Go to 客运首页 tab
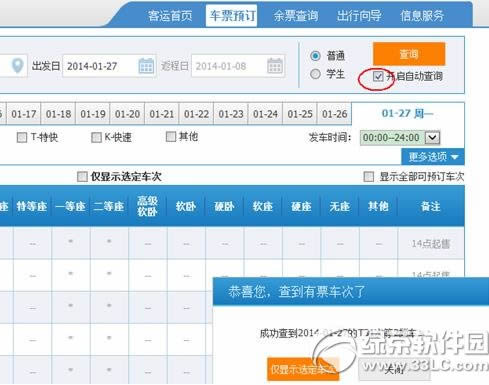 click(170, 16)
